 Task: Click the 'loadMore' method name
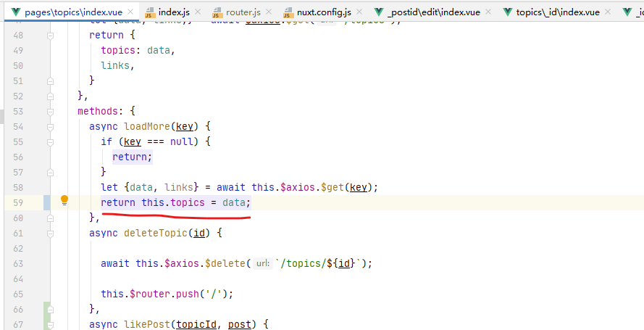click(x=147, y=126)
